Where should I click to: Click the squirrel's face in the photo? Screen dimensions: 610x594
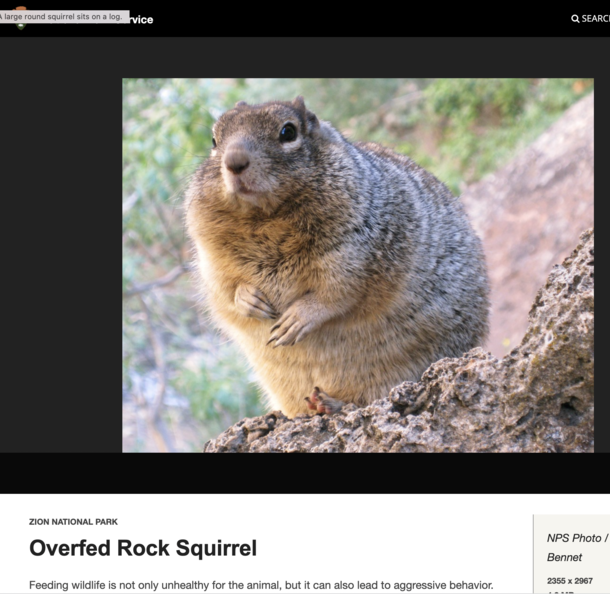[252, 148]
